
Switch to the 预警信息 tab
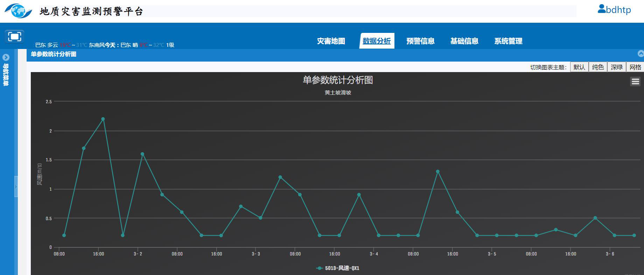420,41
